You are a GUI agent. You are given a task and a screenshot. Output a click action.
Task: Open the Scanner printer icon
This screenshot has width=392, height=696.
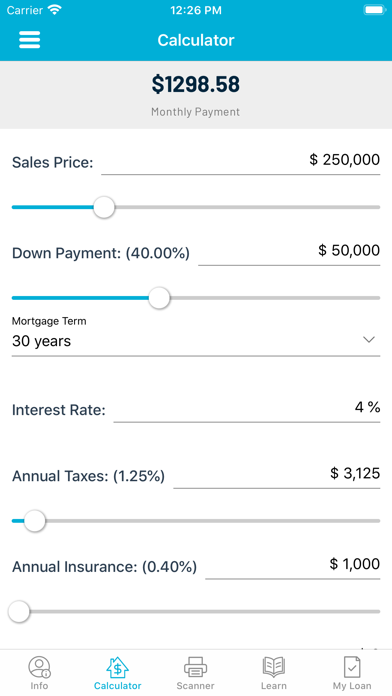point(195,667)
